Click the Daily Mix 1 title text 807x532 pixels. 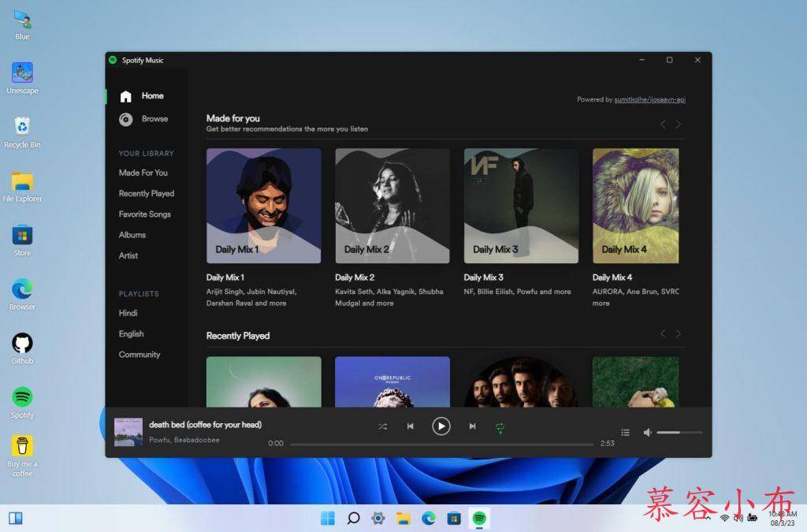click(x=225, y=277)
